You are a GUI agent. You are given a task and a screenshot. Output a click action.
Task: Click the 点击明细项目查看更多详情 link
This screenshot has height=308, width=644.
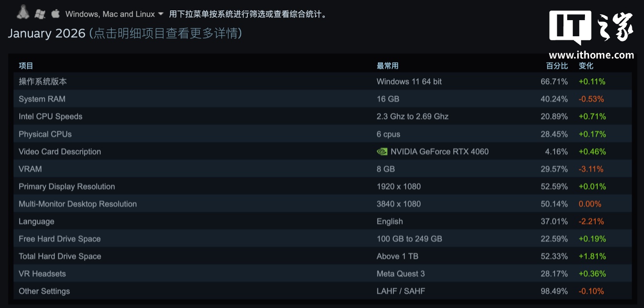[x=165, y=33]
